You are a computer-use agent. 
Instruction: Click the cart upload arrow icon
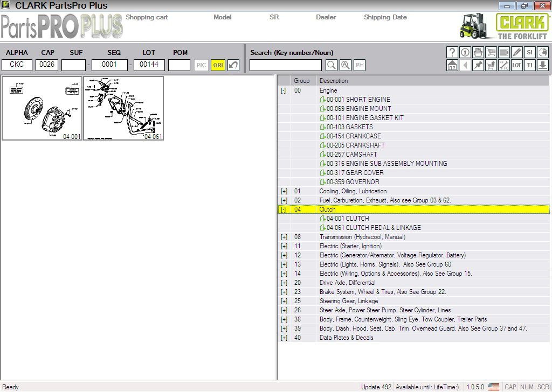(491, 65)
